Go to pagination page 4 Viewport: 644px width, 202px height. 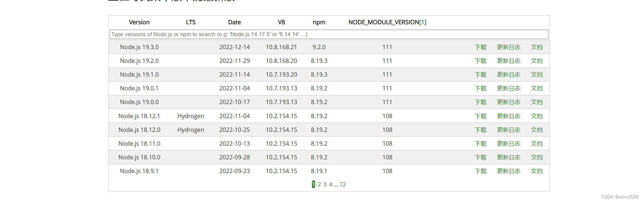click(331, 184)
